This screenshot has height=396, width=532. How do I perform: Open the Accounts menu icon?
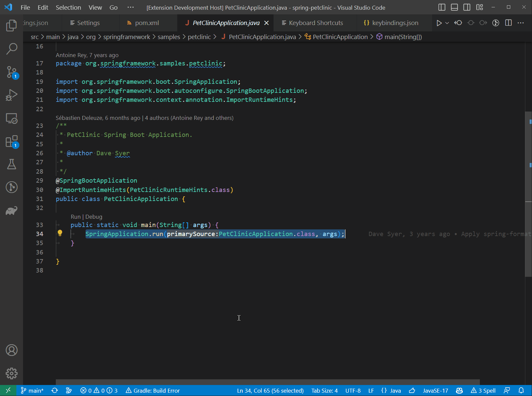[x=11, y=350]
